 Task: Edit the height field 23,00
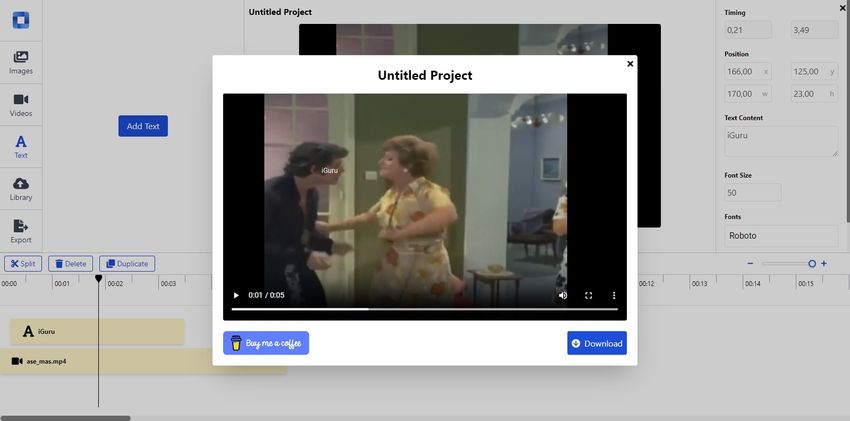click(815, 94)
